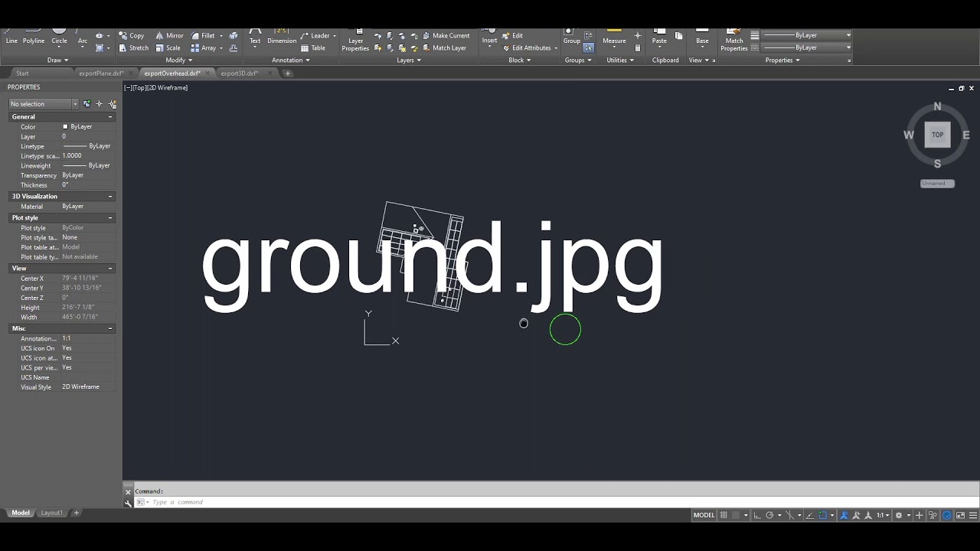Add a Leader annotation
This screenshot has width=980, height=551.
pyautogui.click(x=315, y=35)
